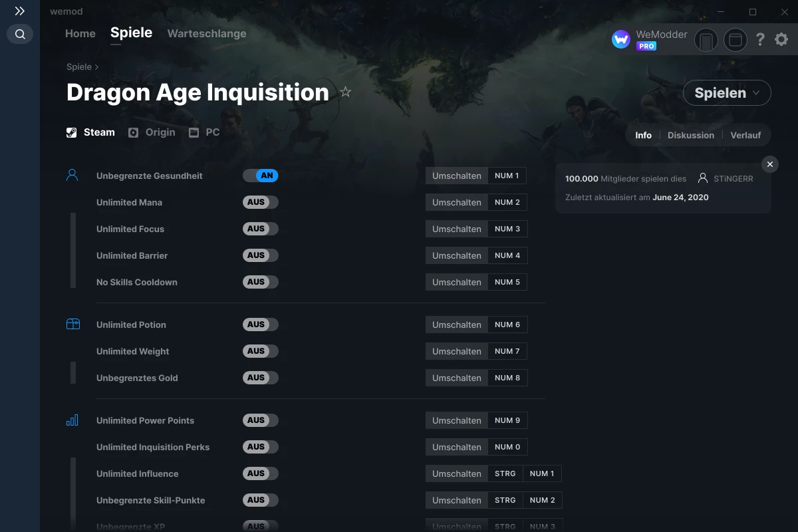
Task: Open the inventory chest category icon
Action: 73,323
